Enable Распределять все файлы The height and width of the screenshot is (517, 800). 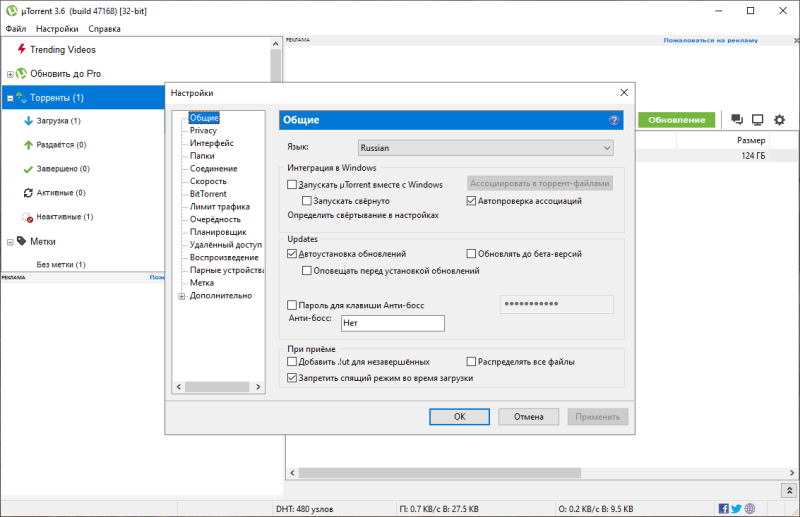tap(471, 361)
